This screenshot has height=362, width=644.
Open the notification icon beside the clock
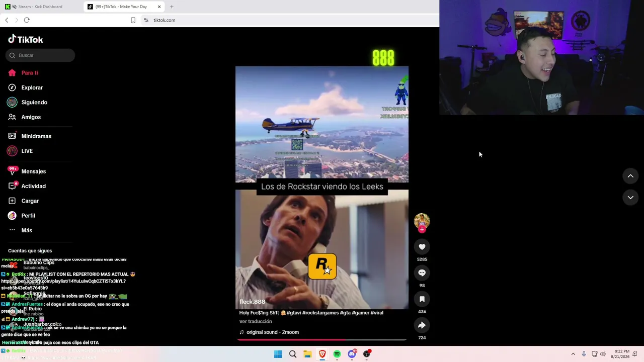click(635, 354)
